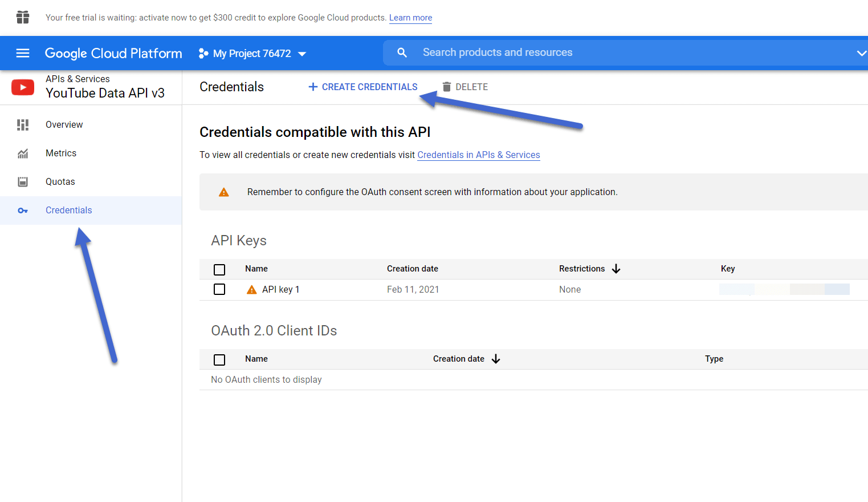Select all API keys with header checkbox
868x502 pixels.
pyautogui.click(x=219, y=269)
